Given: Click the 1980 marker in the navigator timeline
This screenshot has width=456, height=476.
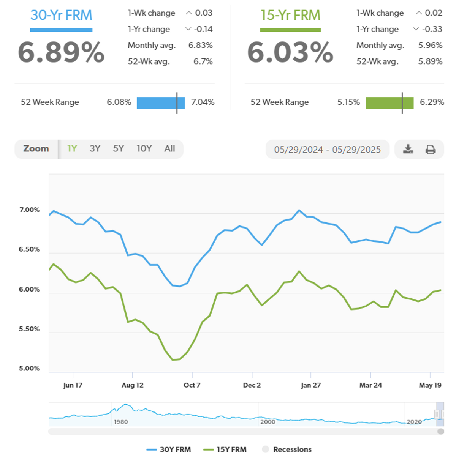Looking at the screenshot, I should [121, 422].
